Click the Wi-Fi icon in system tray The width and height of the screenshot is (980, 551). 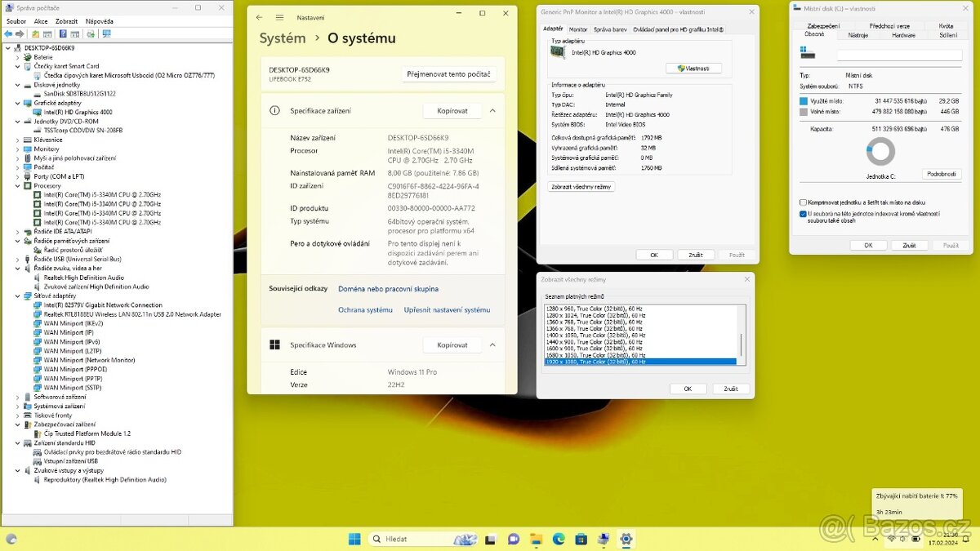(x=891, y=539)
